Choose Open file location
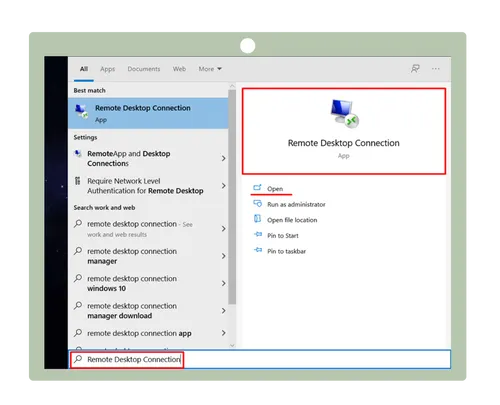Image resolution: width=500 pixels, height=405 pixels. pyautogui.click(x=292, y=220)
